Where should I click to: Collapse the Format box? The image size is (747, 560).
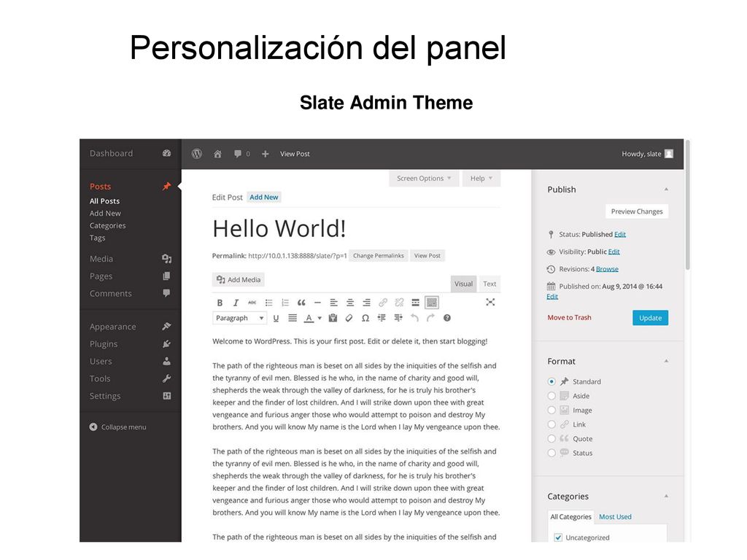point(666,362)
